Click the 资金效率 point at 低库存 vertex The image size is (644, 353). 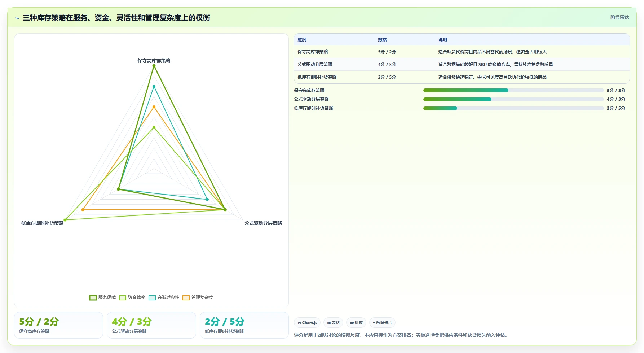[65, 220]
